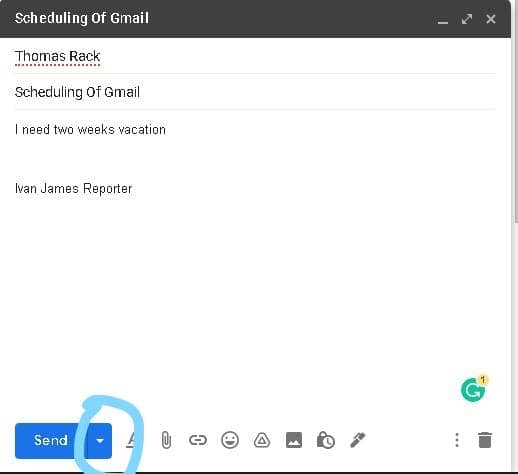Attach files with the paperclip icon

tap(166, 440)
